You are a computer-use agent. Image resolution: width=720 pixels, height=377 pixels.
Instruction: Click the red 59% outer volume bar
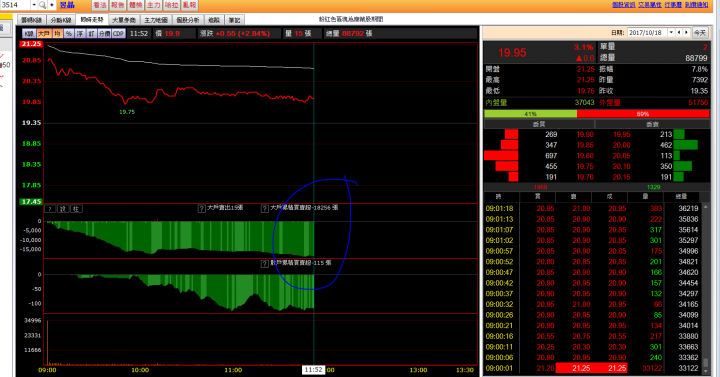click(x=643, y=113)
